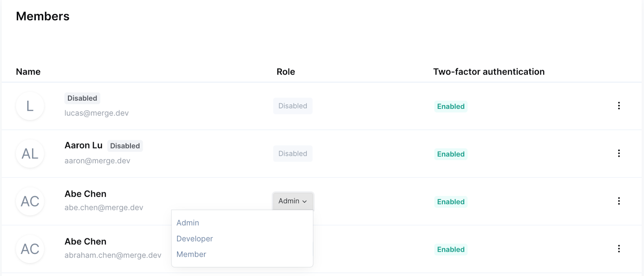
Task: Open the three-dot menu in Aaron Lu's row
Action: (619, 153)
